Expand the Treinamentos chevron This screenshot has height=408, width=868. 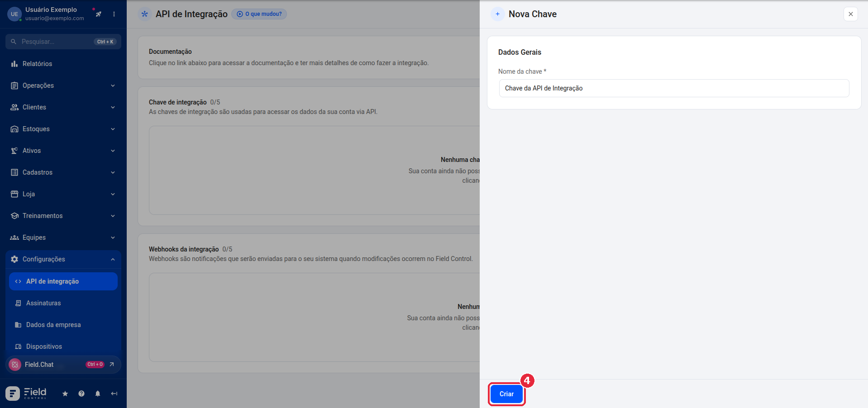[x=113, y=216]
